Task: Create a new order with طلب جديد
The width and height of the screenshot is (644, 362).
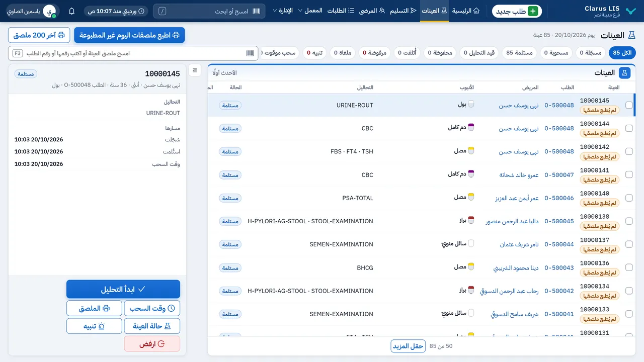Action: point(517,11)
